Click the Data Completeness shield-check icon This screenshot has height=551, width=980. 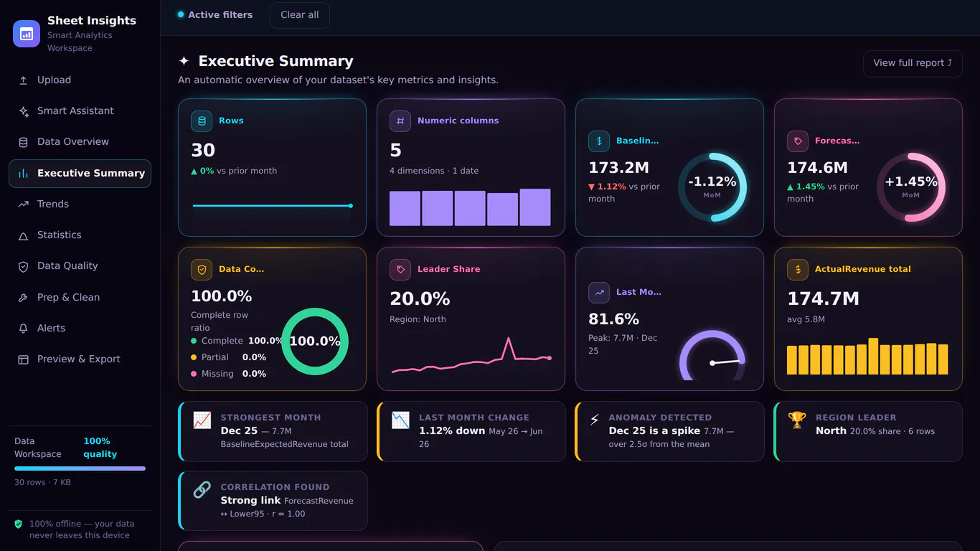click(202, 270)
